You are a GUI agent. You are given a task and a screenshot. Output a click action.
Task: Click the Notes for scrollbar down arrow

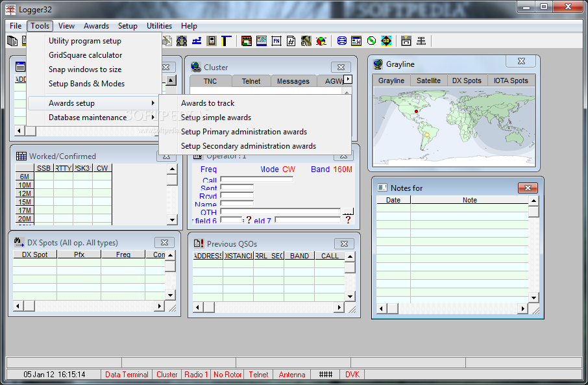click(x=533, y=298)
